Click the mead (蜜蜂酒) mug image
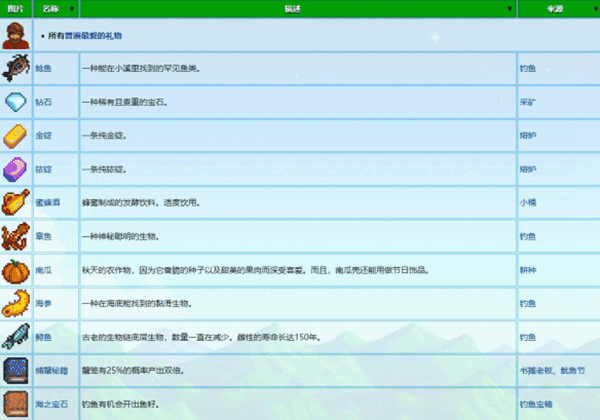Viewport: 600px width, 420px height. coord(16,202)
